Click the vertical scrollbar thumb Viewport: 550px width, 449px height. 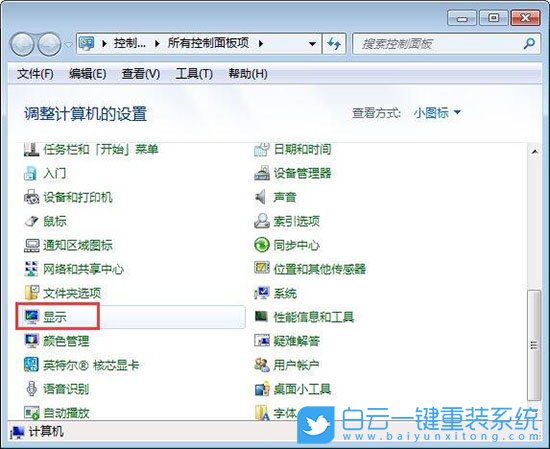point(534,345)
